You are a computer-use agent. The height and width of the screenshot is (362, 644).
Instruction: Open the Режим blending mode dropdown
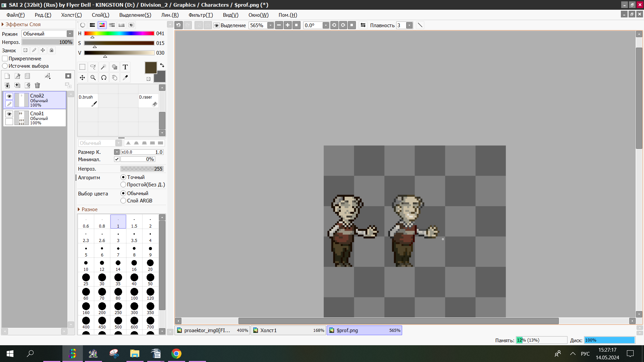click(x=70, y=34)
